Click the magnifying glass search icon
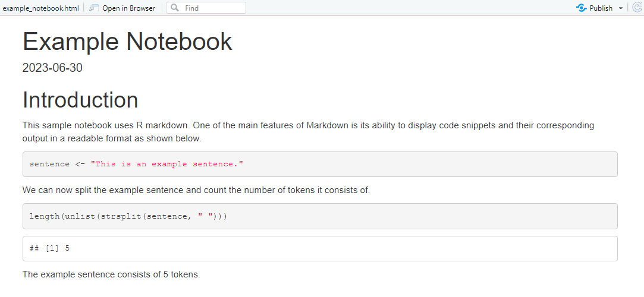The image size is (644, 297). tap(175, 8)
